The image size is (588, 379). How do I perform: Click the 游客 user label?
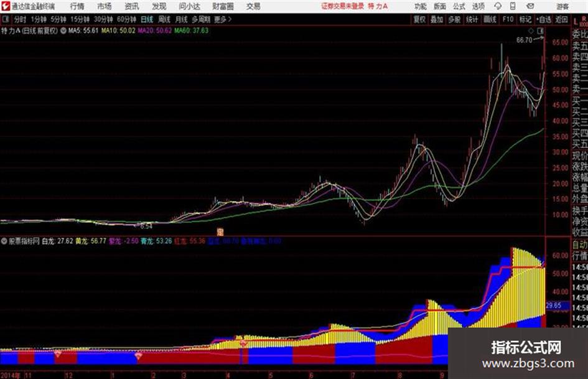click(563, 6)
